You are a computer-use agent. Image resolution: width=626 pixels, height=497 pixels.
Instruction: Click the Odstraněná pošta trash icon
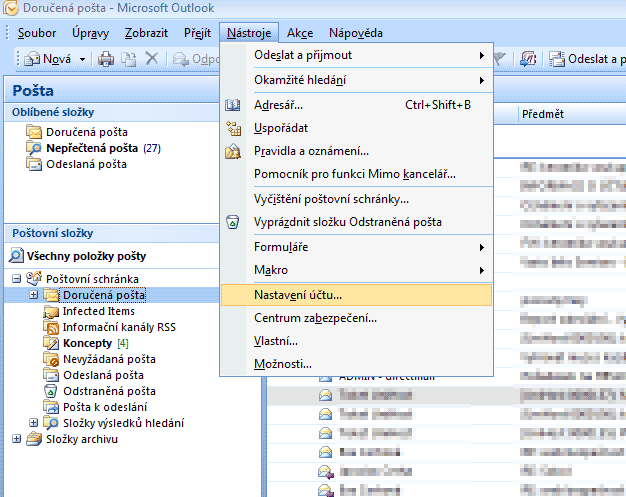pos(51,391)
